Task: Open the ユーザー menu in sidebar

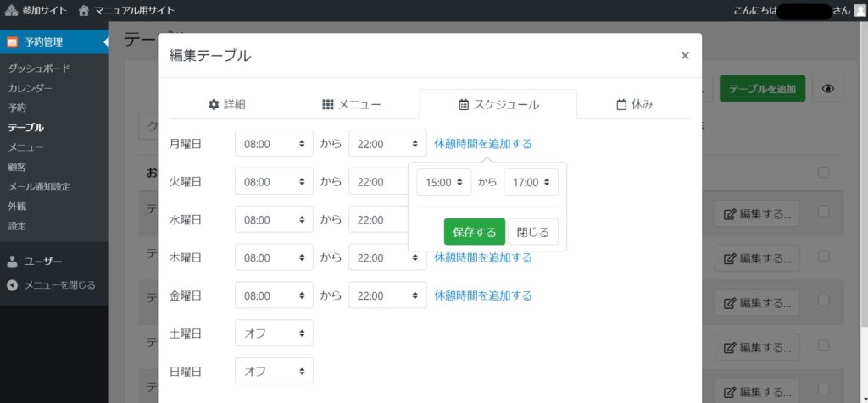Action: (x=42, y=262)
